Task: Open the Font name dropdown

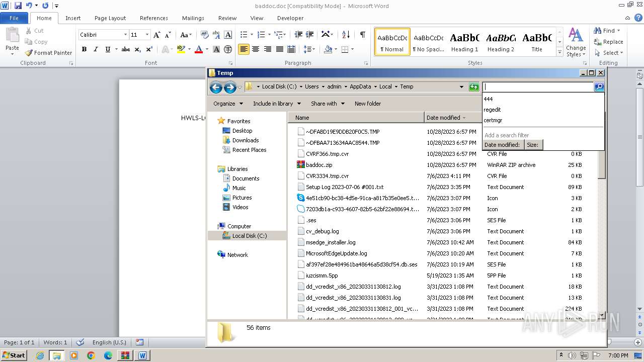Action: click(x=125, y=35)
